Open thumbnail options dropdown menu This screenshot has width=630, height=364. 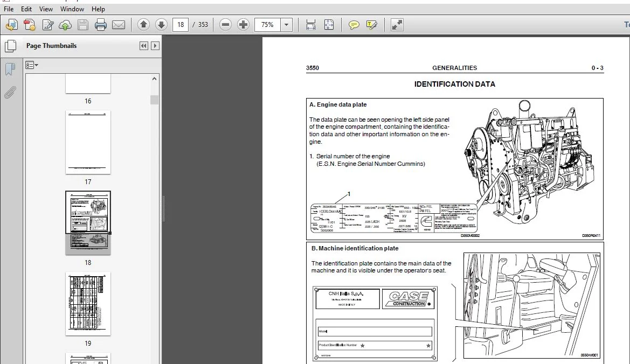pos(32,65)
